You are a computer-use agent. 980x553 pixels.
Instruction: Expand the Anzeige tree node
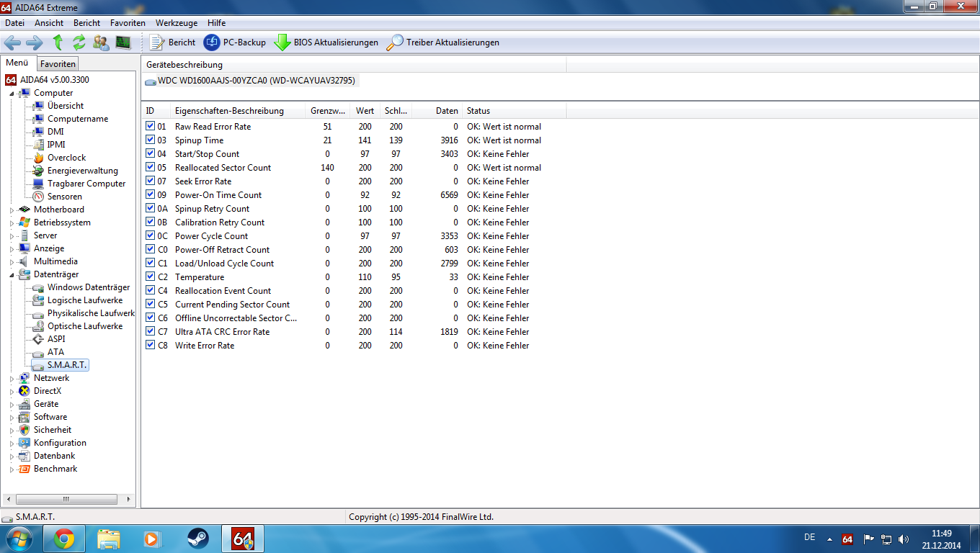point(12,248)
